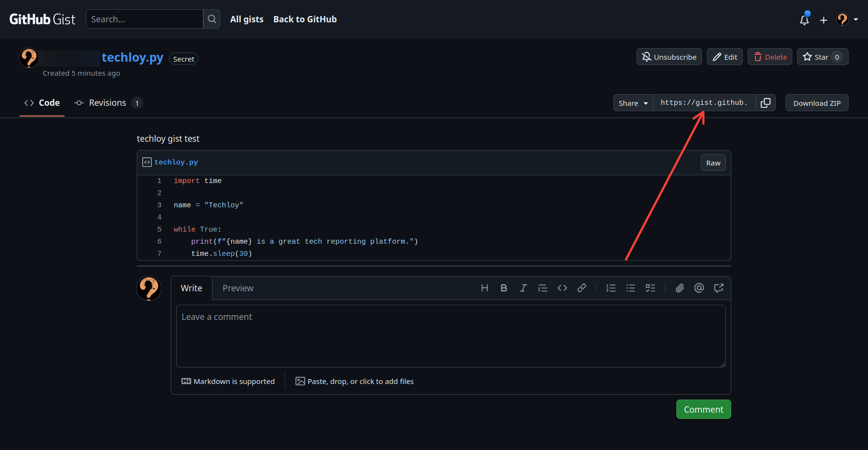This screenshot has height=450, width=868.
Task: Open the new gist plus dropdown
Action: [823, 19]
